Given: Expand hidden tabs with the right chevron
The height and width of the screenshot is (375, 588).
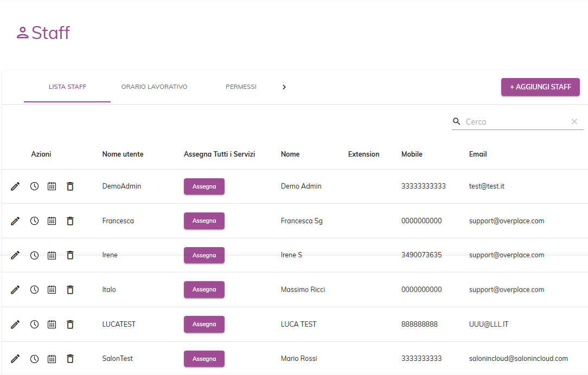Looking at the screenshot, I should 284,87.
